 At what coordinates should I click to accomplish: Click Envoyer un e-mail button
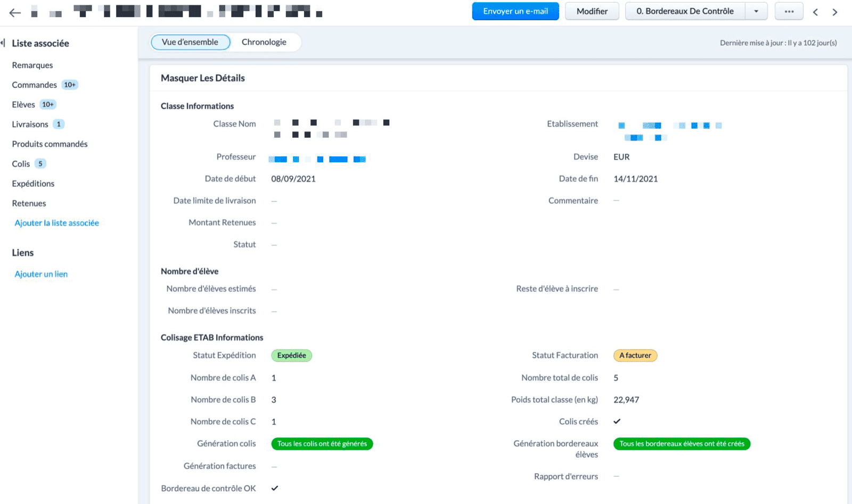tap(515, 11)
